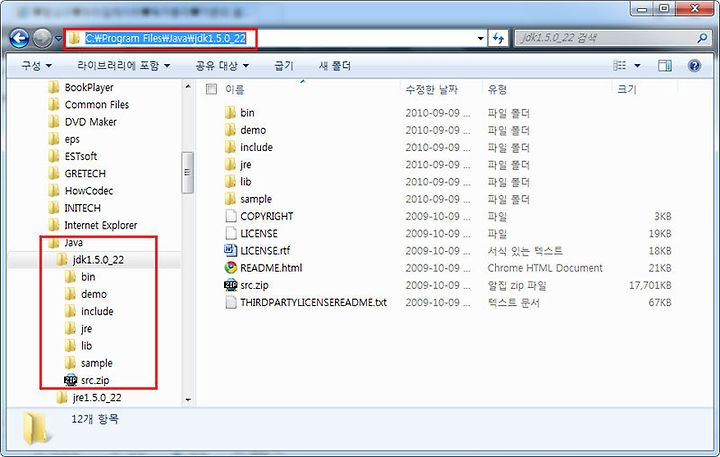Screen dimensions: 720x457
Task: Select eps folder in tree
Action: [x=72, y=139]
